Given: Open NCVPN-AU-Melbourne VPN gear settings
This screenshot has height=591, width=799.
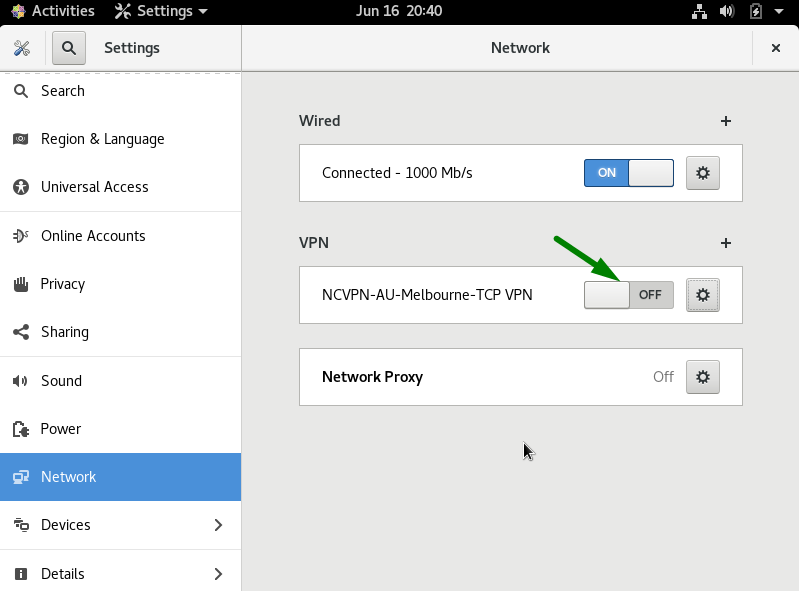Looking at the screenshot, I should pyautogui.click(x=702, y=295).
